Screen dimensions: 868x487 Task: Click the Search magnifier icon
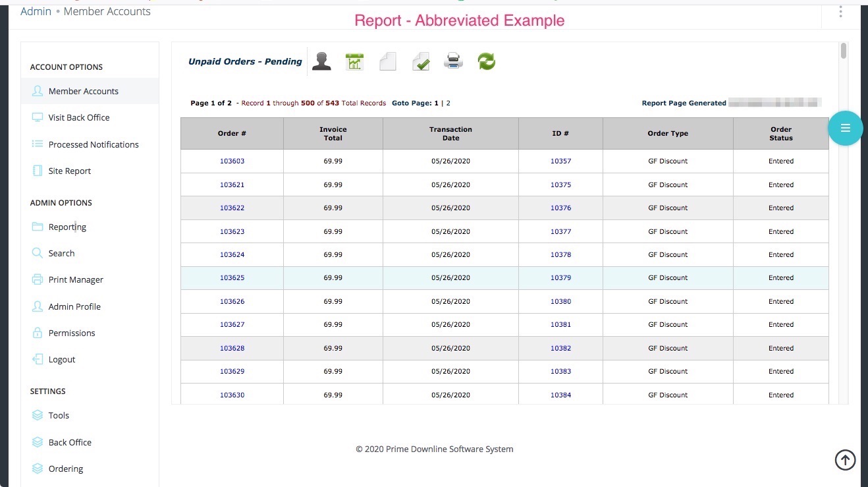38,253
